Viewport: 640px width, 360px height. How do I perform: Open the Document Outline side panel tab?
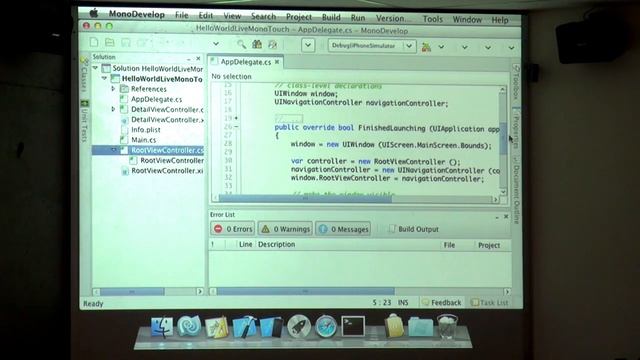[516, 191]
